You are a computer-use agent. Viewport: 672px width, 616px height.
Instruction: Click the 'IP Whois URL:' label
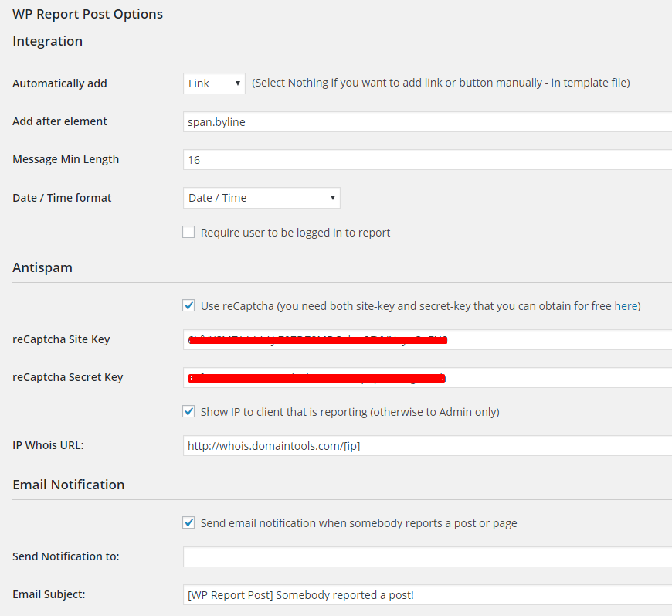click(x=48, y=445)
